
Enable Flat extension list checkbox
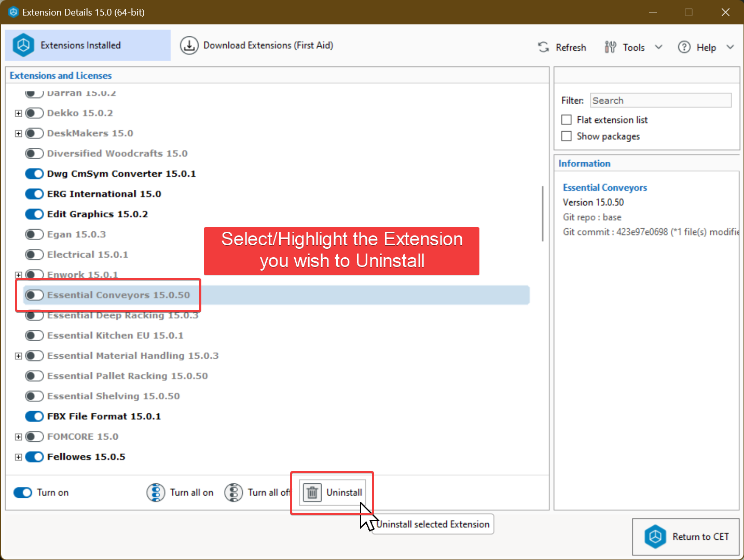[x=567, y=120]
